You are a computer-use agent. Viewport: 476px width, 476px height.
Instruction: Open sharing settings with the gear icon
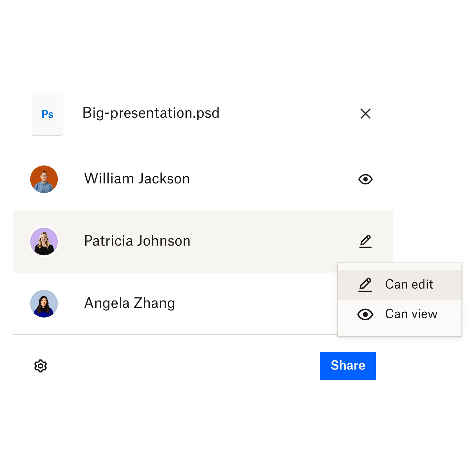click(x=41, y=366)
